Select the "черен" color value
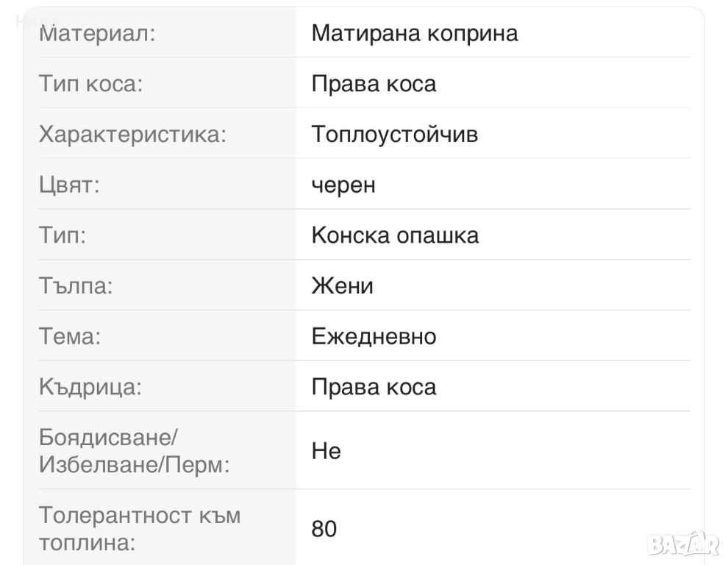This screenshot has width=728, height=565. point(343,185)
